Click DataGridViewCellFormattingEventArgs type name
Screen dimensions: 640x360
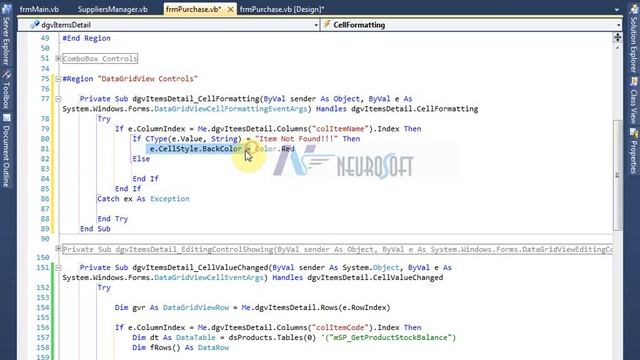pyautogui.click(x=231, y=109)
